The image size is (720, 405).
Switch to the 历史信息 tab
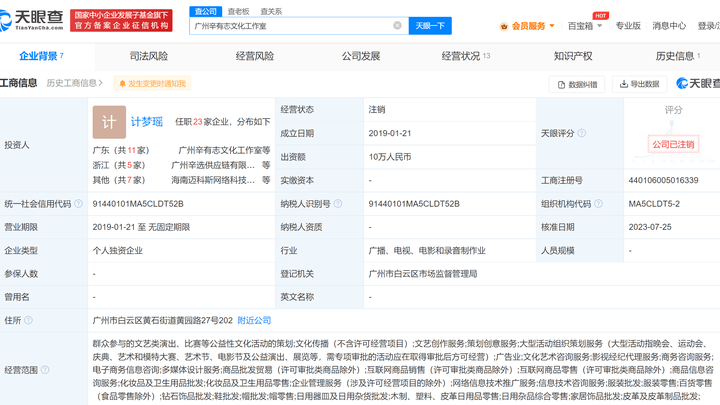click(x=678, y=56)
